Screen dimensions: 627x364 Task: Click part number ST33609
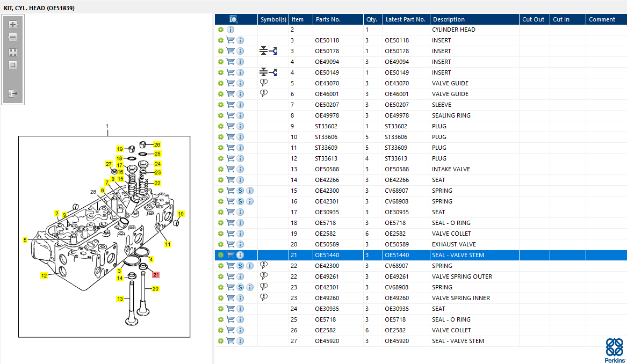[x=326, y=148]
